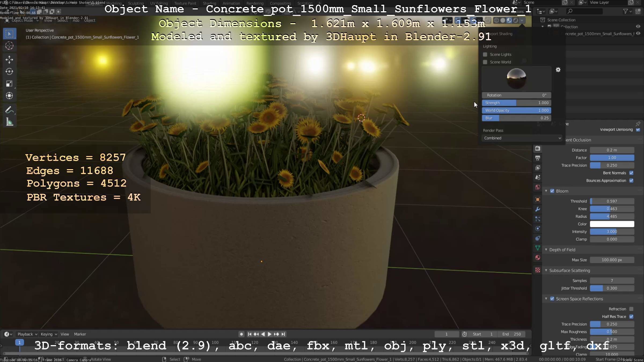Switch to wireframe viewport shading
Image resolution: width=644 pixels, height=362 pixels.
[x=496, y=20]
